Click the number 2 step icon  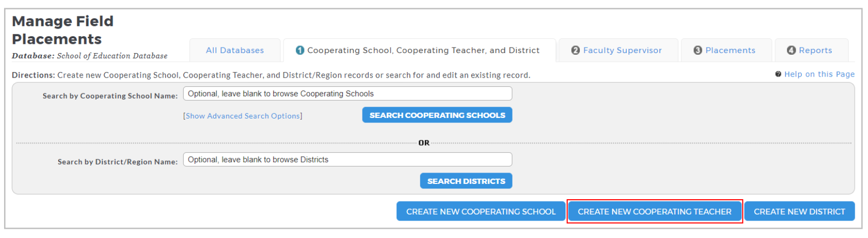pos(575,50)
